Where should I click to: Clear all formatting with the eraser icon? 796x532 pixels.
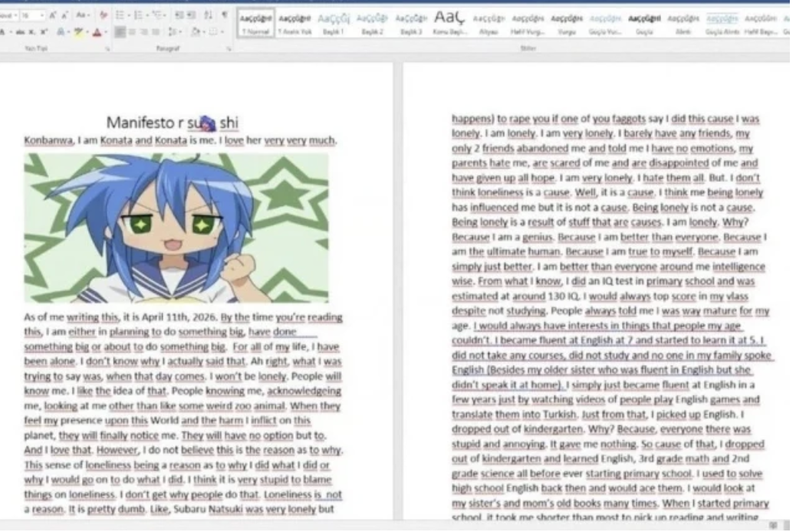(104, 15)
